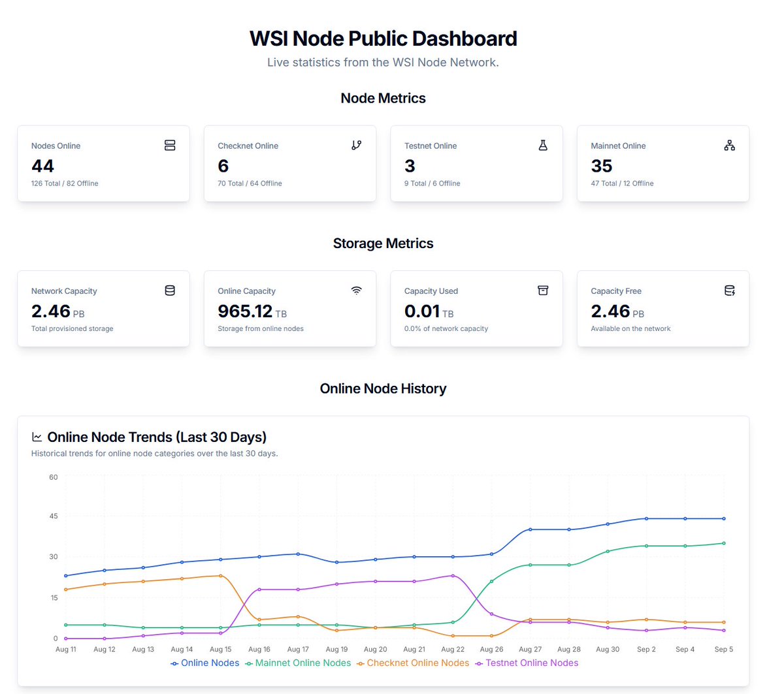
Task: Click the server icon in Nodes Online card
Action: [170, 145]
